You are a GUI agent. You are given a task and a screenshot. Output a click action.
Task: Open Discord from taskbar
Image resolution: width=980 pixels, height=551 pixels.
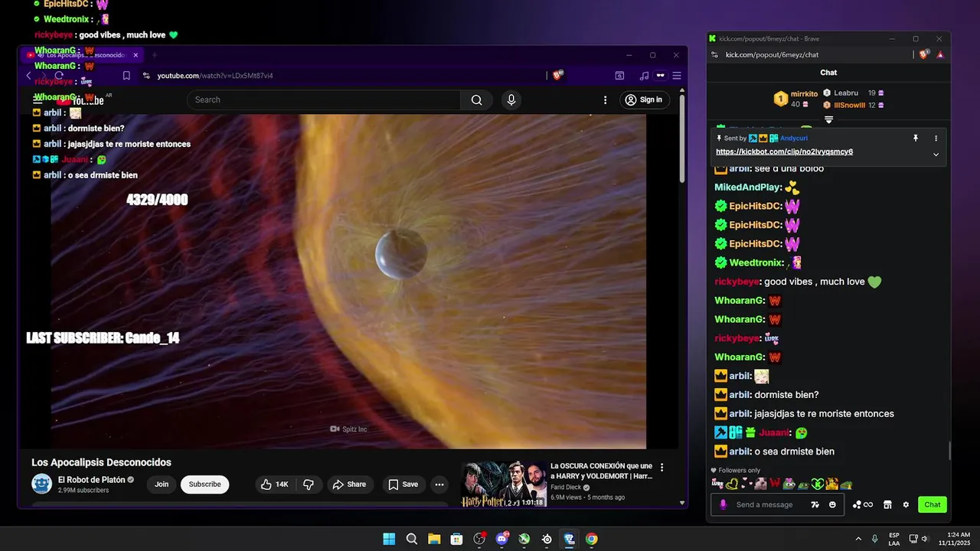click(x=502, y=539)
